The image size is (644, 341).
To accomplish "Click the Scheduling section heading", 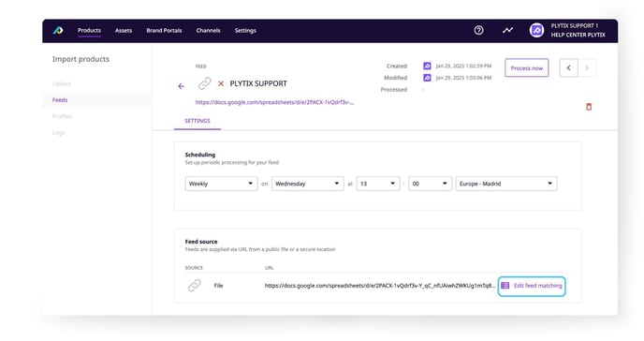I will [x=200, y=155].
